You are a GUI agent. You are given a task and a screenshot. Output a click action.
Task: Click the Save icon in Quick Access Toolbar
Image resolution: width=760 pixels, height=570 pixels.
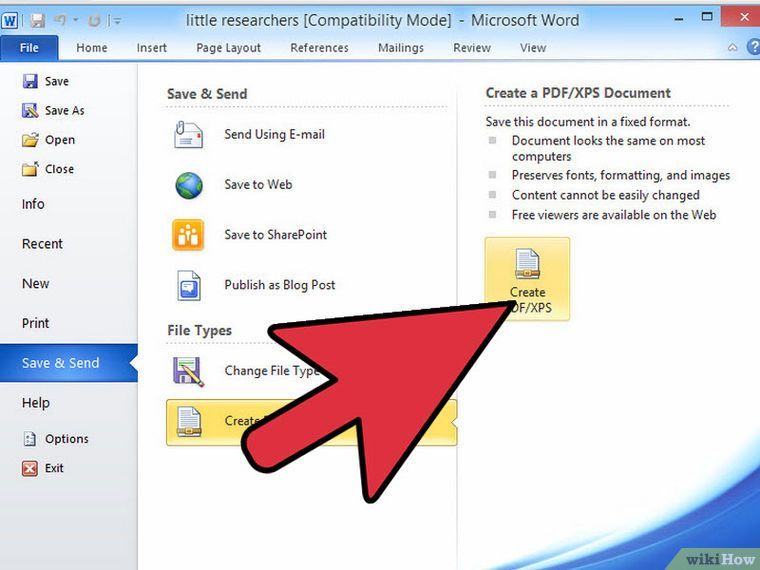tap(38, 20)
